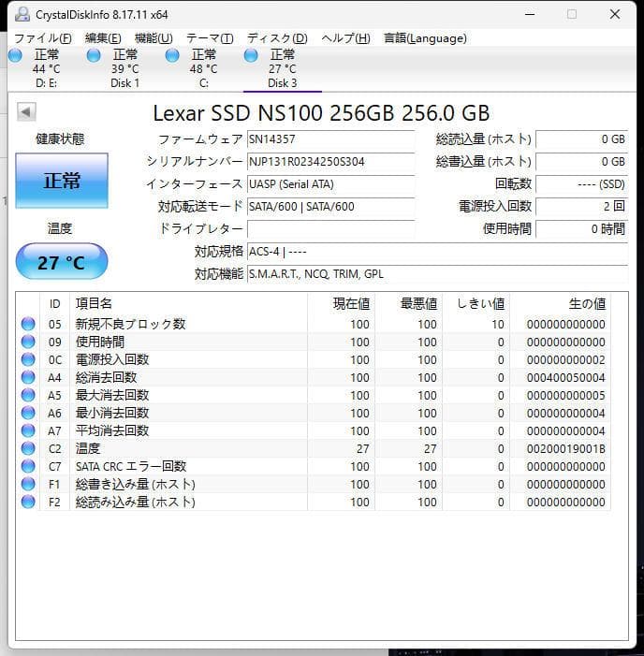Select the 総読み込み量 (ホスト) row name

(x=136, y=502)
